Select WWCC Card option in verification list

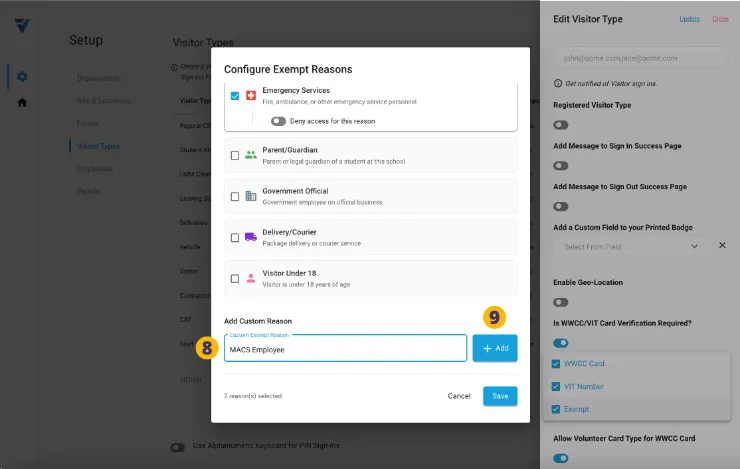(x=559, y=363)
